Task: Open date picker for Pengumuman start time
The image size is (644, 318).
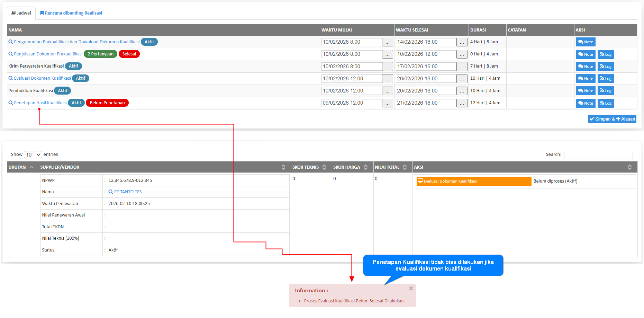Action: point(387,42)
